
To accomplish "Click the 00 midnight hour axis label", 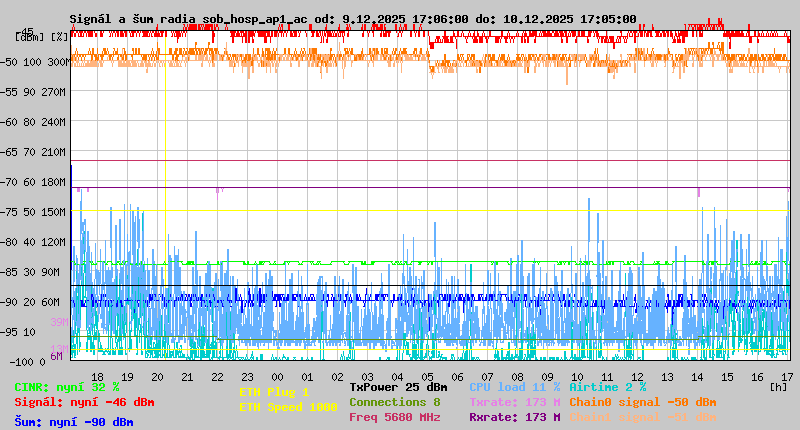I will tap(278, 376).
